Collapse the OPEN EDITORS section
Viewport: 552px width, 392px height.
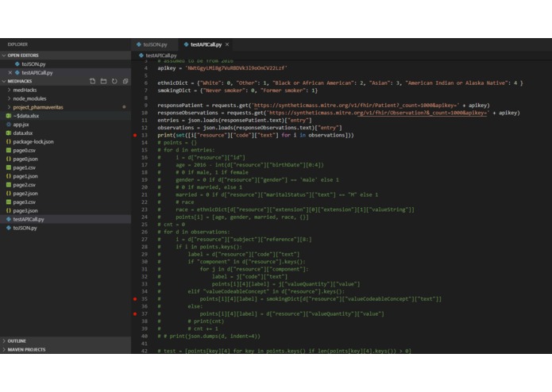pyautogui.click(x=65, y=56)
